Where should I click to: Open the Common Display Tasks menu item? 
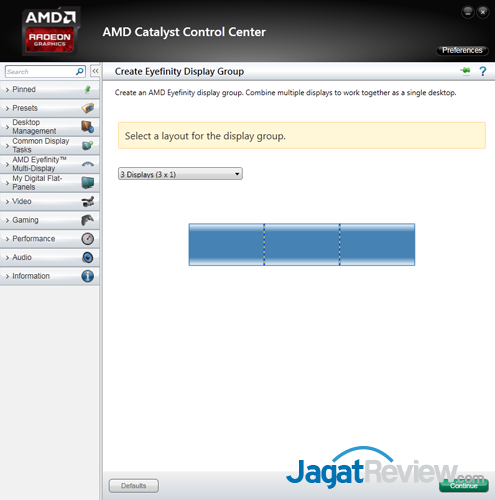50,145
